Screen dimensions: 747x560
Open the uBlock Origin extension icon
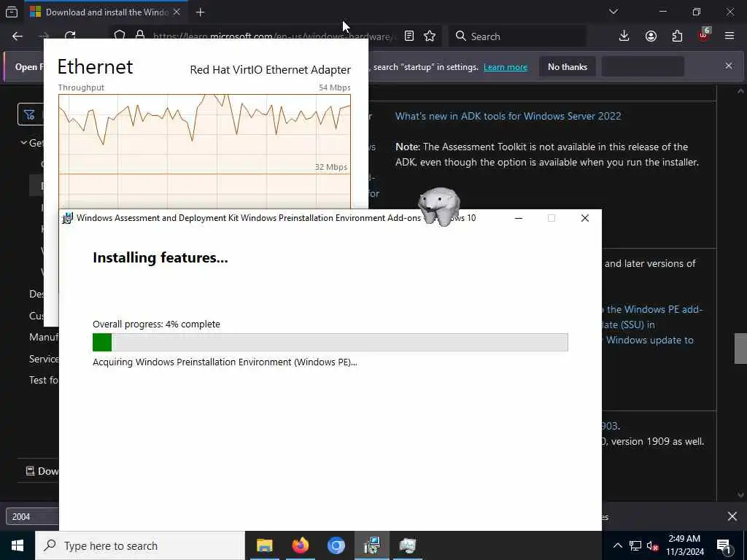(x=704, y=36)
